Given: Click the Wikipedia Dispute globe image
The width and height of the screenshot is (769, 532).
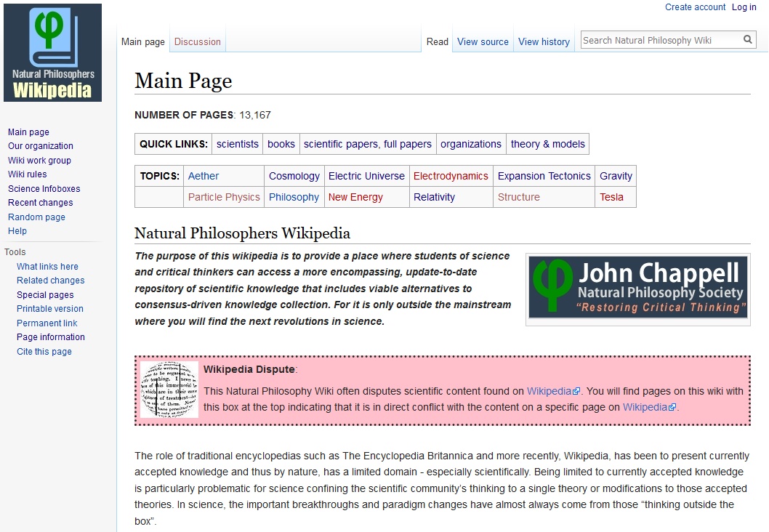Looking at the screenshot, I should (x=169, y=390).
